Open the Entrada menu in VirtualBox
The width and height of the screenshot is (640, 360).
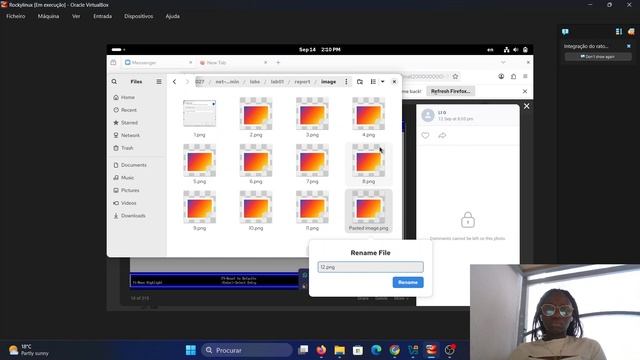pos(102,16)
